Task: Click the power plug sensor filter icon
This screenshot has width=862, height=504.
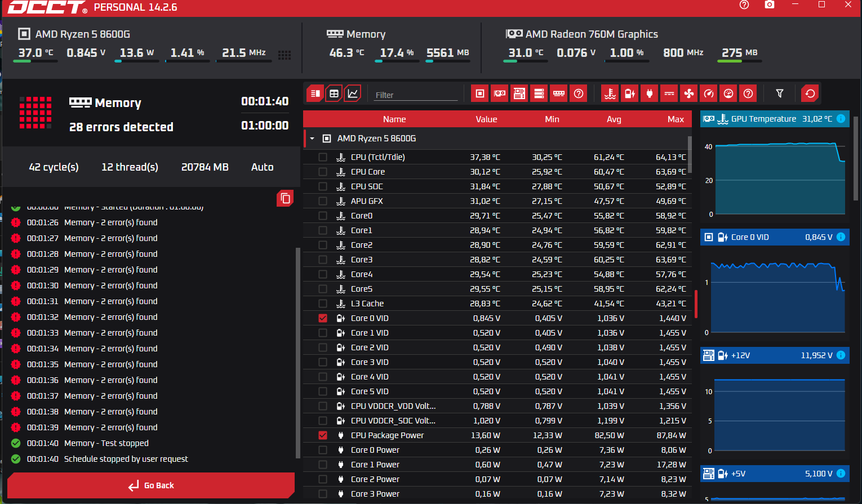Action: point(650,93)
